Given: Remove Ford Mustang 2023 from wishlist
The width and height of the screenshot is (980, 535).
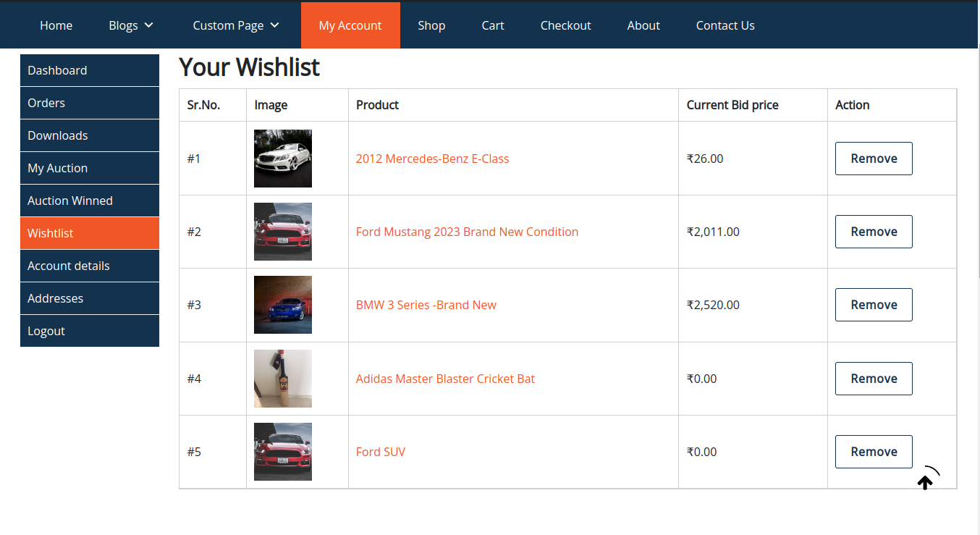Looking at the screenshot, I should coord(874,232).
